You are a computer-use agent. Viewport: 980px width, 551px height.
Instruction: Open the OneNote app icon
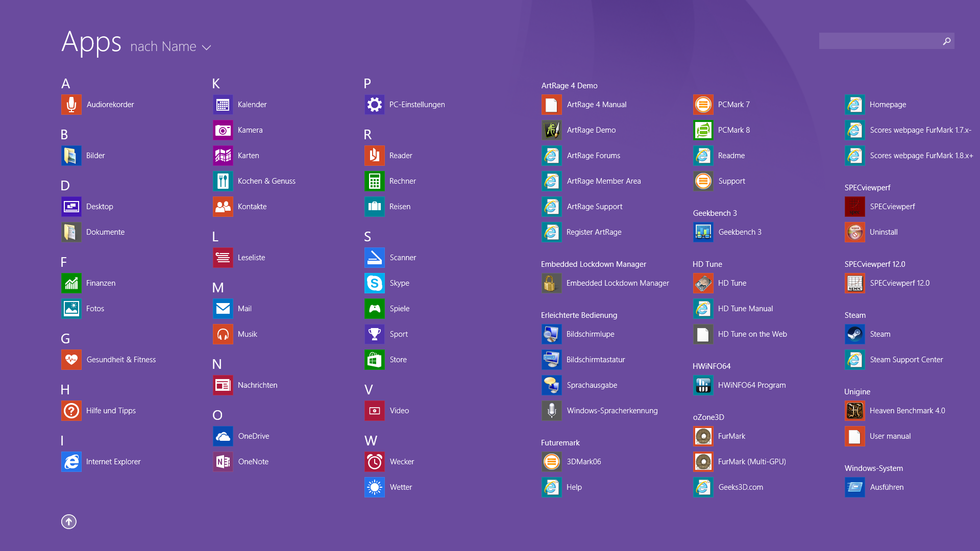(x=223, y=462)
